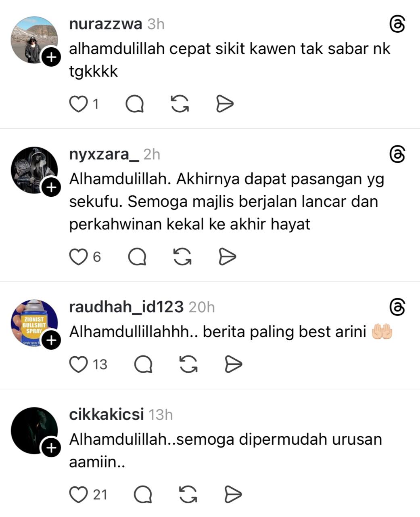This screenshot has width=420, height=517.
Task: Reply to nurazzwa's comment via bubble icon
Action: [x=134, y=104]
